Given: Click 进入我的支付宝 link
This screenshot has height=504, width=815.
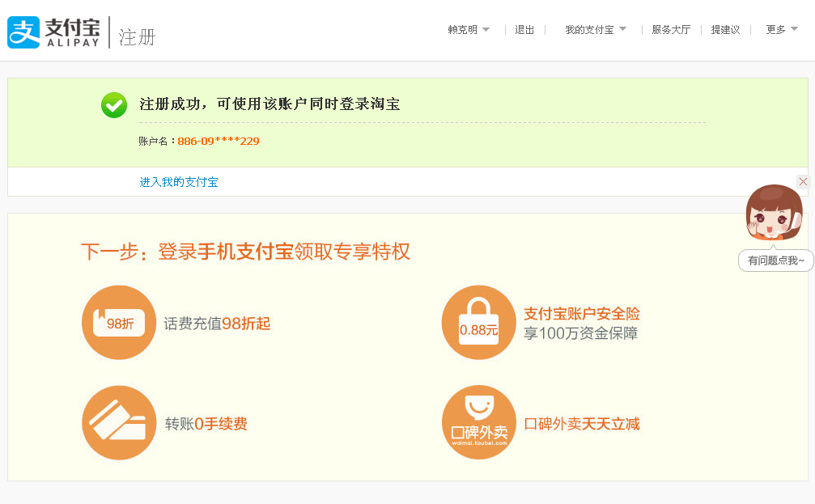Looking at the screenshot, I should [x=179, y=182].
